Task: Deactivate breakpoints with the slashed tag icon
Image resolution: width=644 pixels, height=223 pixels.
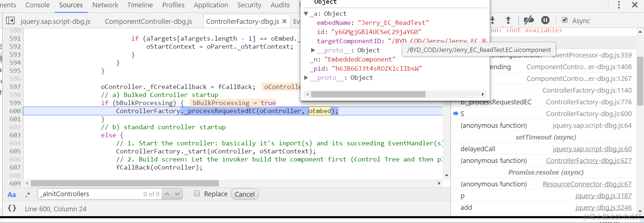Action: 529,20
